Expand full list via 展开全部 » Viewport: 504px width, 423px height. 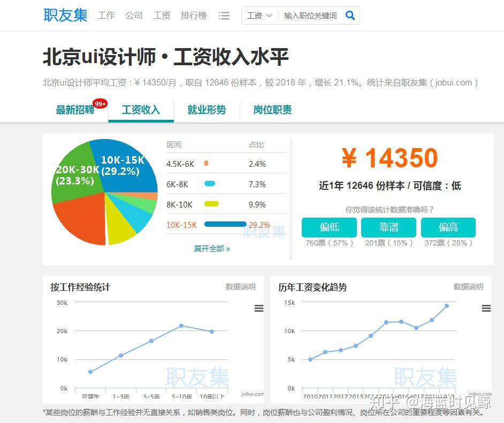pyautogui.click(x=212, y=249)
